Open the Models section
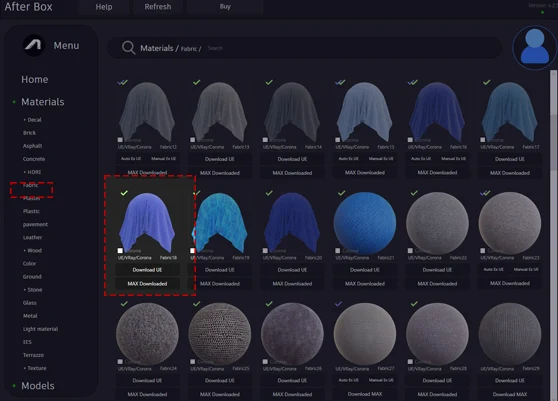The width and height of the screenshot is (558, 401). coord(38,386)
